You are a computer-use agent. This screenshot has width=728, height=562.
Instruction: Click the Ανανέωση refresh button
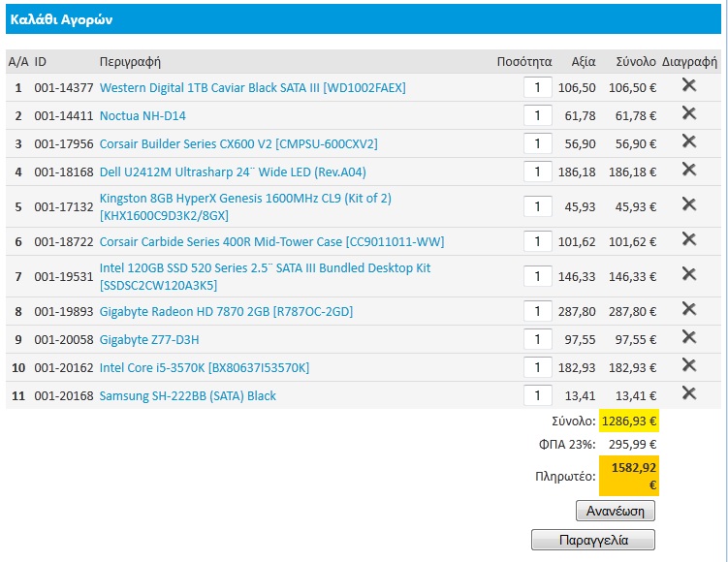click(616, 511)
